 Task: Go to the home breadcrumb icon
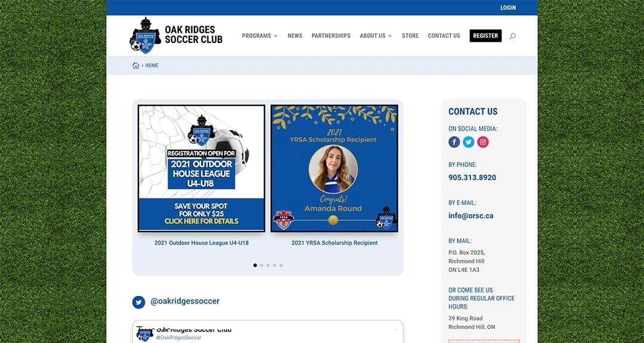(x=136, y=65)
